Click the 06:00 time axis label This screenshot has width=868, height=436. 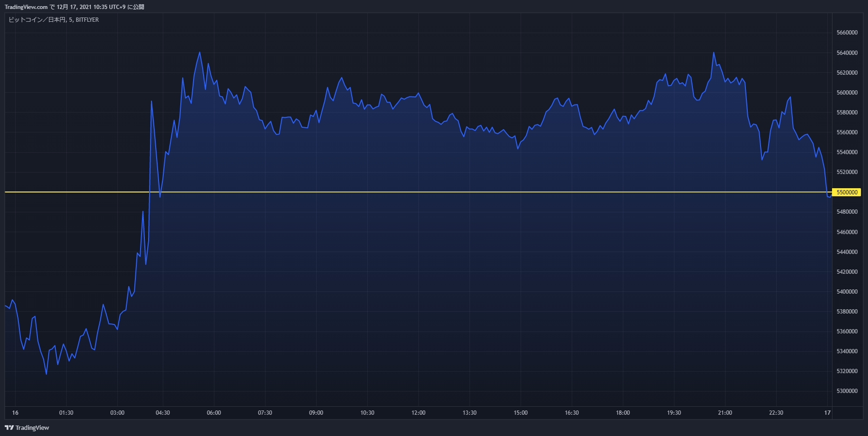tap(214, 413)
